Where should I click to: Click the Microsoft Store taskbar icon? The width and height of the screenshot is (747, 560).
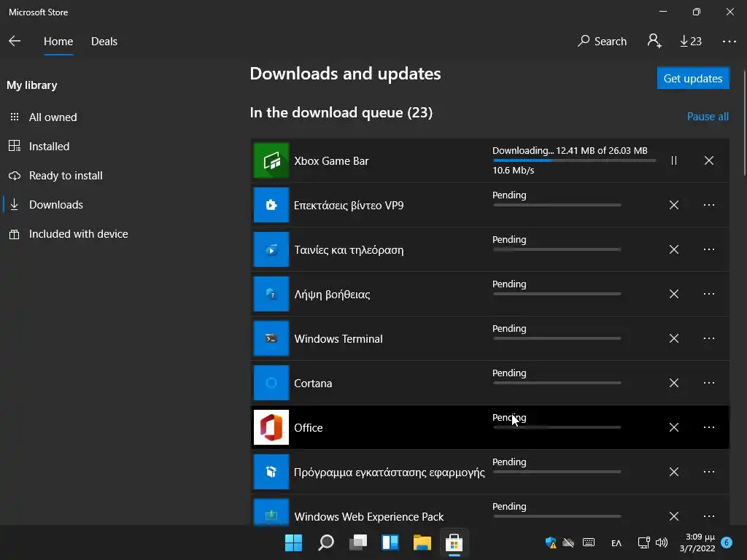point(454,542)
